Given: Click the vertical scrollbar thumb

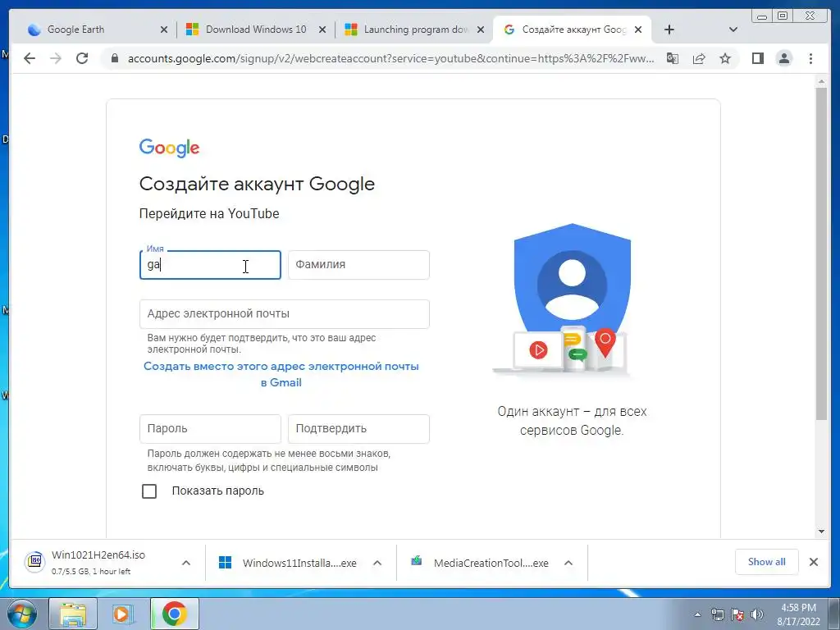Looking at the screenshot, I should (x=821, y=254).
